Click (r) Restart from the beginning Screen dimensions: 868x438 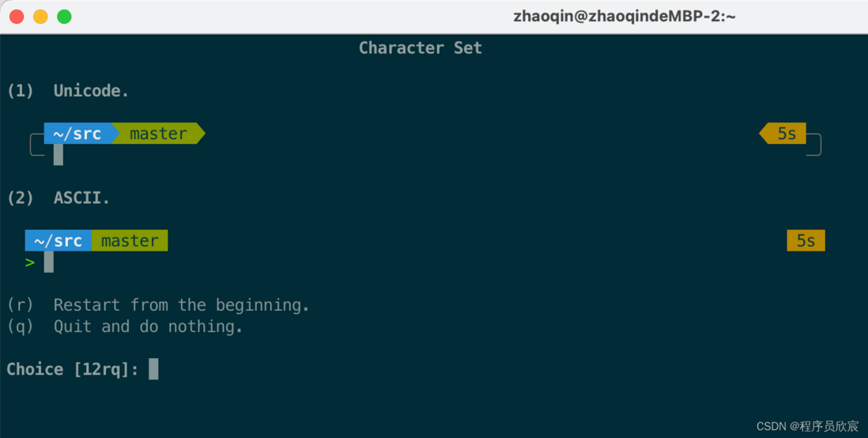tap(158, 305)
